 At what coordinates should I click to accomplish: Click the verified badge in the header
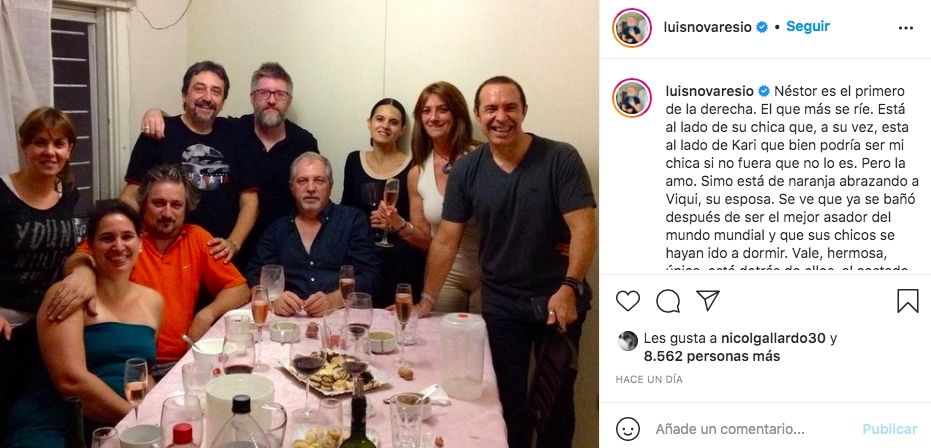pos(762,27)
